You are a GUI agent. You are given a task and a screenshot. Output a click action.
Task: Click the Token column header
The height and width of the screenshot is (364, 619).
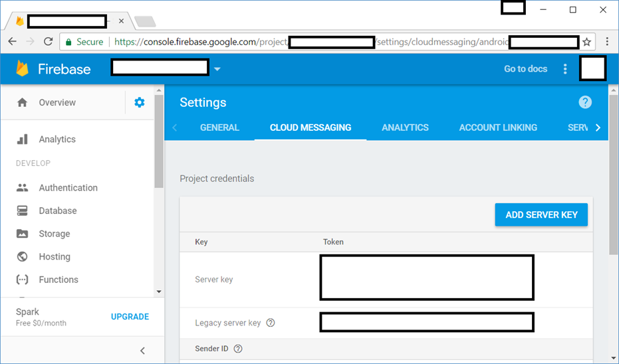pos(333,242)
